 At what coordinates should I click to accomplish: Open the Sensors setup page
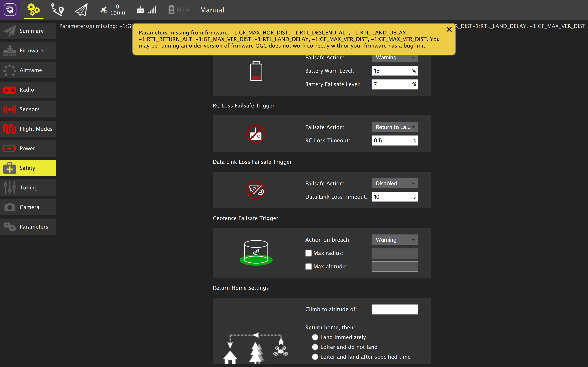(x=28, y=109)
